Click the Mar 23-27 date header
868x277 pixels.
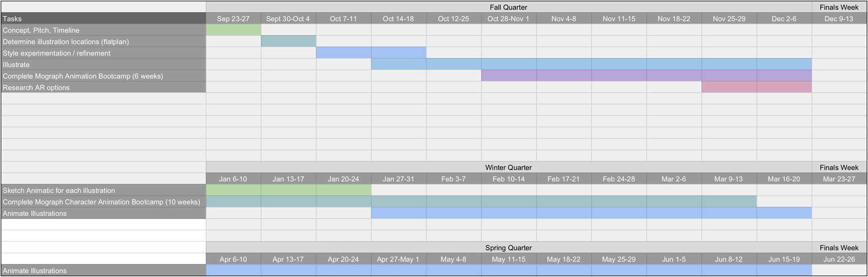(x=839, y=179)
